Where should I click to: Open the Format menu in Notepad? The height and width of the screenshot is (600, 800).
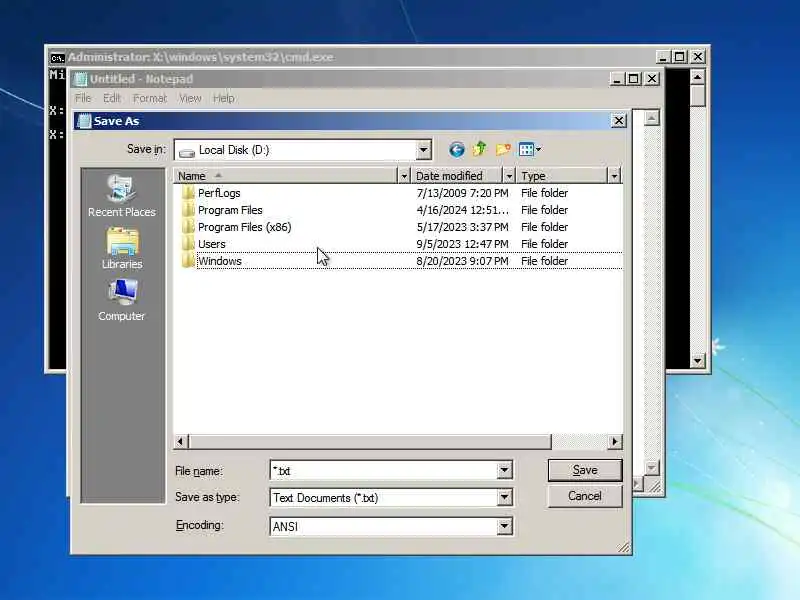click(x=150, y=98)
